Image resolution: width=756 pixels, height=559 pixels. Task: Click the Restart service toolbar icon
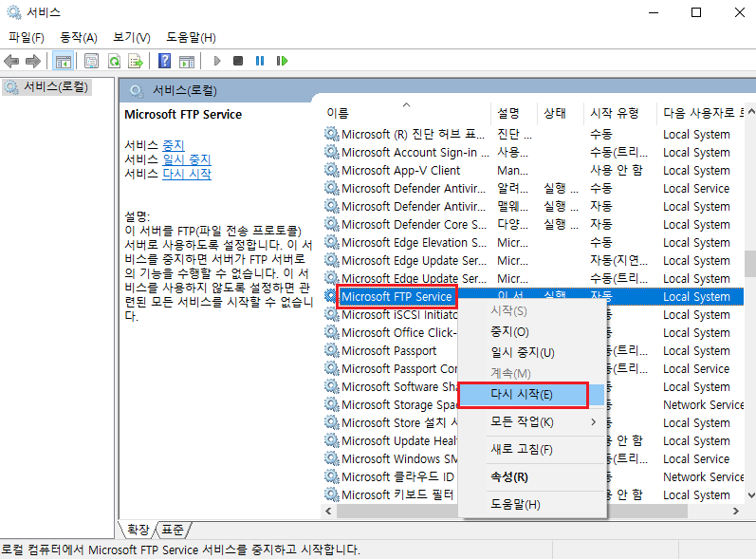(282, 61)
